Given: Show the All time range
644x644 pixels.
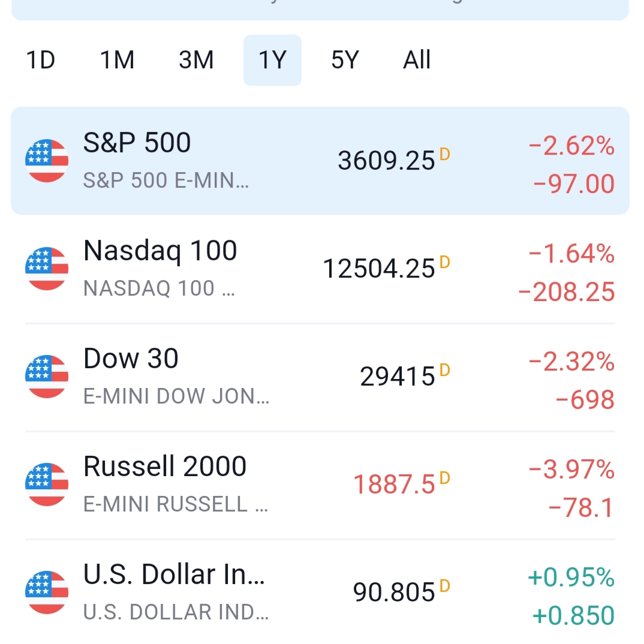Looking at the screenshot, I should [x=417, y=61].
